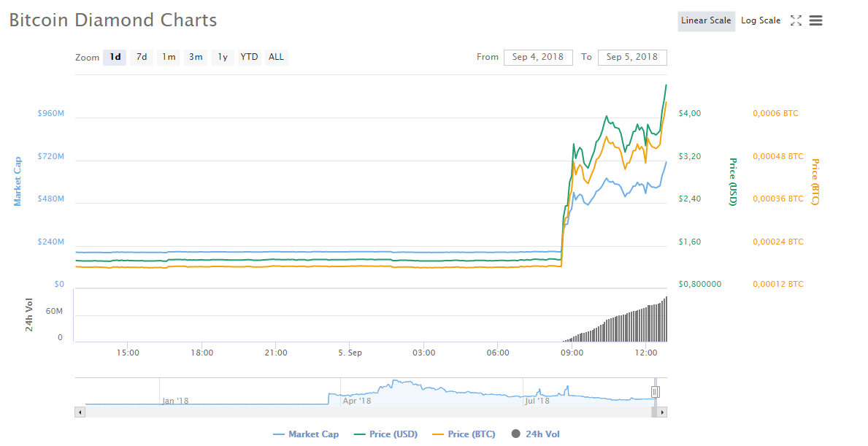Click the 09:00 time axis label
Viewport: 868px width, 446px height.
pos(572,353)
